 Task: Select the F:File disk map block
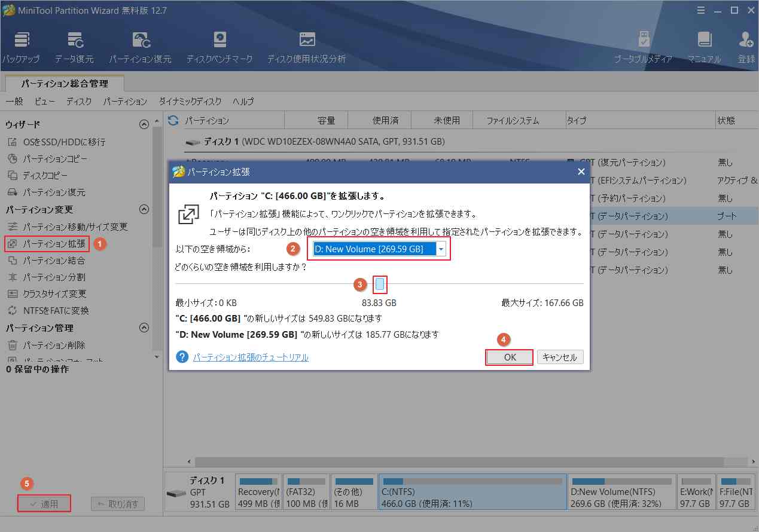[x=736, y=492]
